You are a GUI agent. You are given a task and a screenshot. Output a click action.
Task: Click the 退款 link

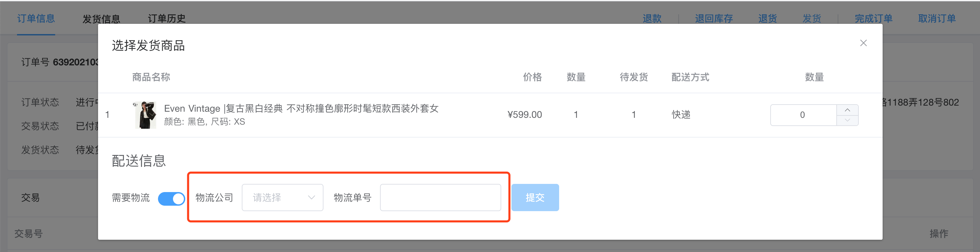[652, 18]
